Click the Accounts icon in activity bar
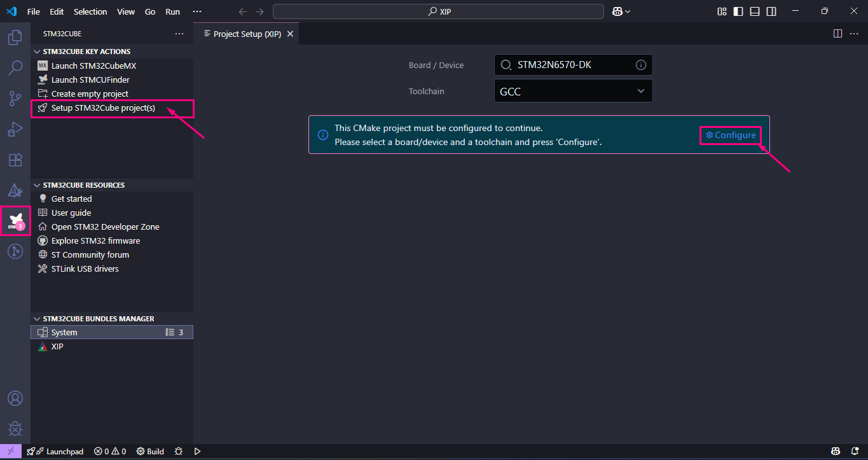The image size is (868, 460). pyautogui.click(x=15, y=398)
